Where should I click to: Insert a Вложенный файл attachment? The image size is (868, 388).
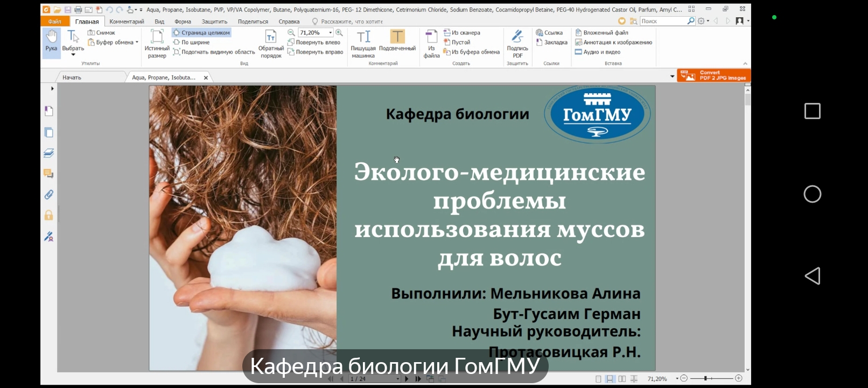point(601,33)
